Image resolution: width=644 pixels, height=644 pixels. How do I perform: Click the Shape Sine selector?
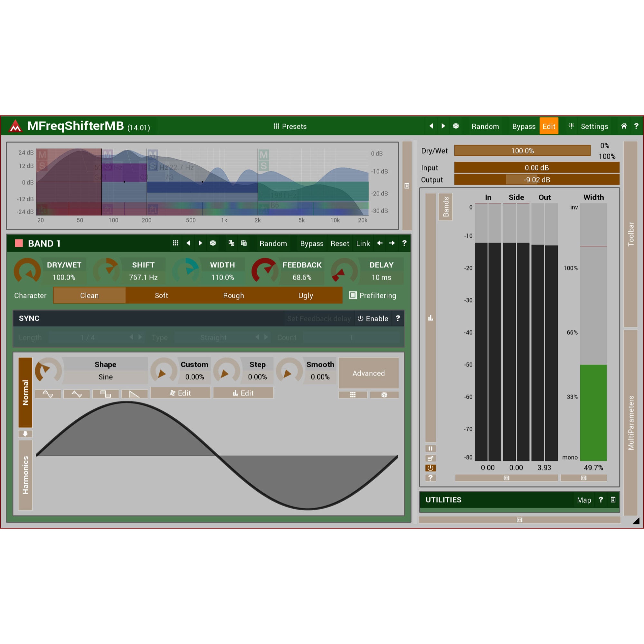coord(105,377)
